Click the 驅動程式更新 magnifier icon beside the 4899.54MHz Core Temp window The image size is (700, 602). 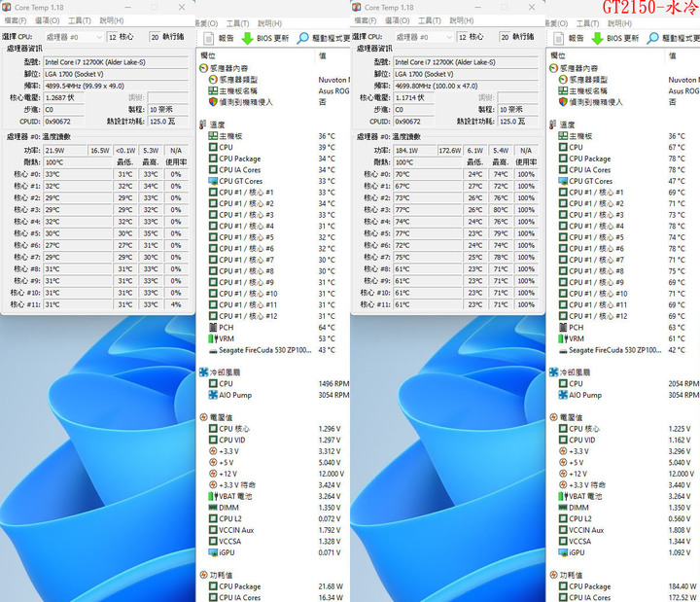303,38
